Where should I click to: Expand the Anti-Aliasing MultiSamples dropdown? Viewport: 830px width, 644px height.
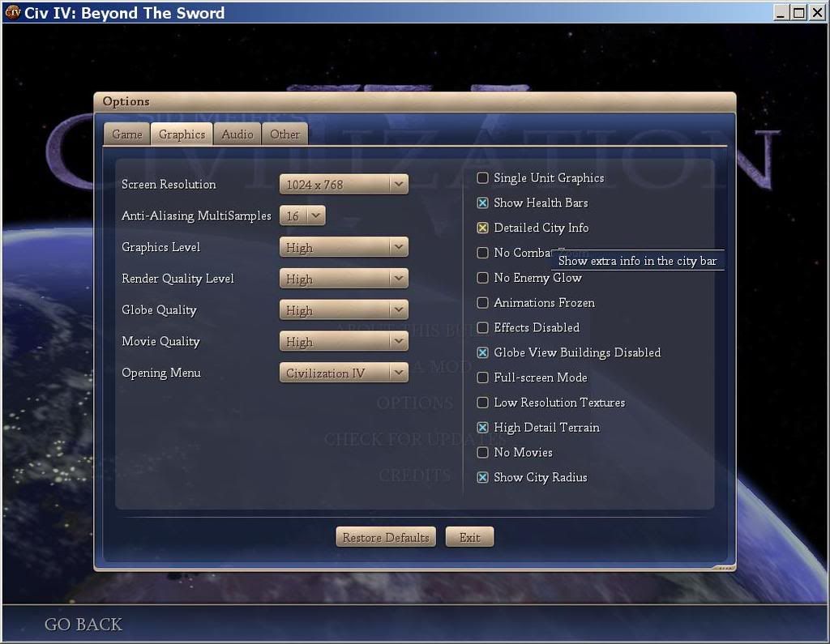point(302,215)
